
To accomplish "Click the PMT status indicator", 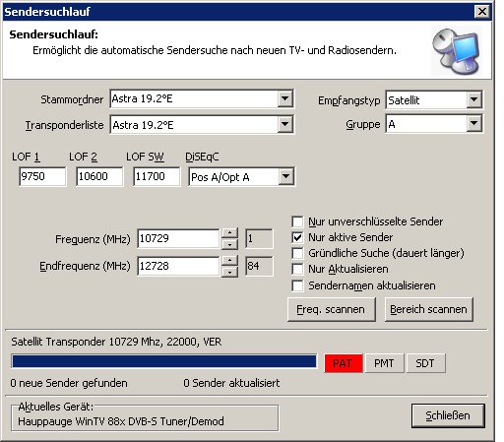I will 384,363.
